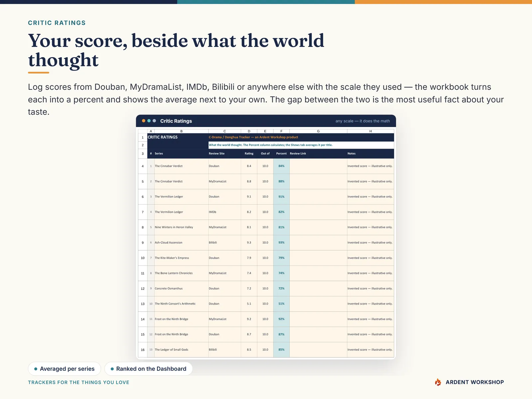Click the 'Rating' column heading cell
532x399 pixels.
point(249,154)
